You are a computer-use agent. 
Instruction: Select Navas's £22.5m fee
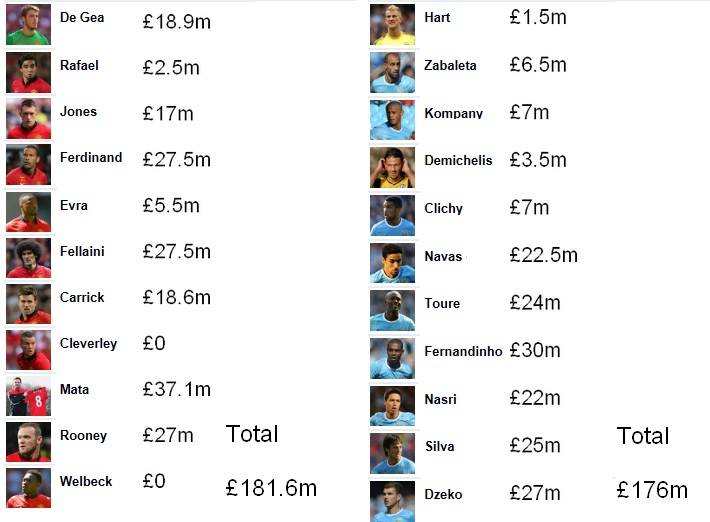pos(543,255)
